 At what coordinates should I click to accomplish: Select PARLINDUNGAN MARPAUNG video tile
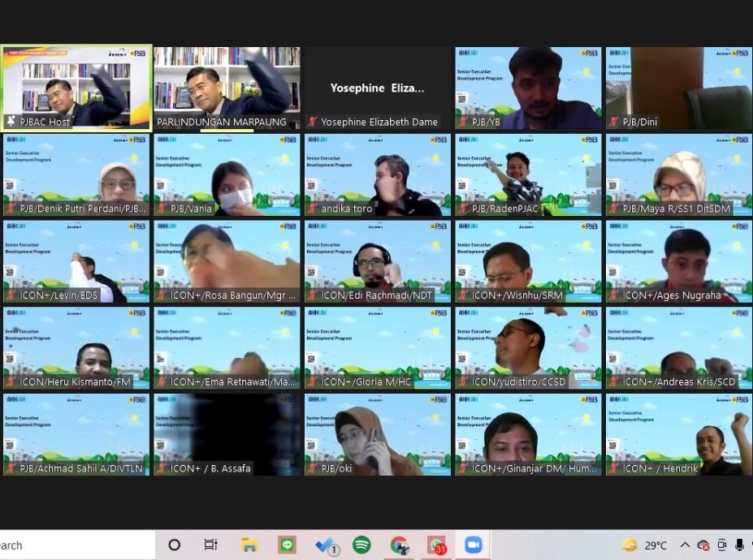tap(227, 87)
